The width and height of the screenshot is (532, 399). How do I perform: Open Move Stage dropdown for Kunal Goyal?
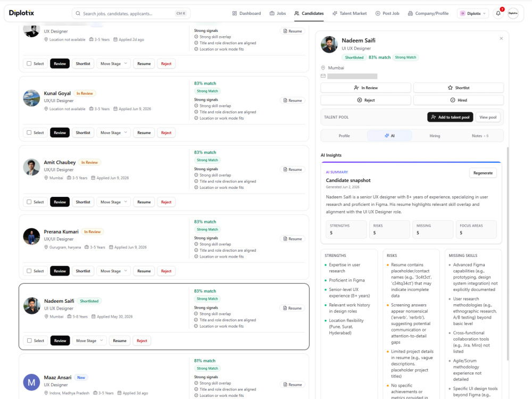114,132
